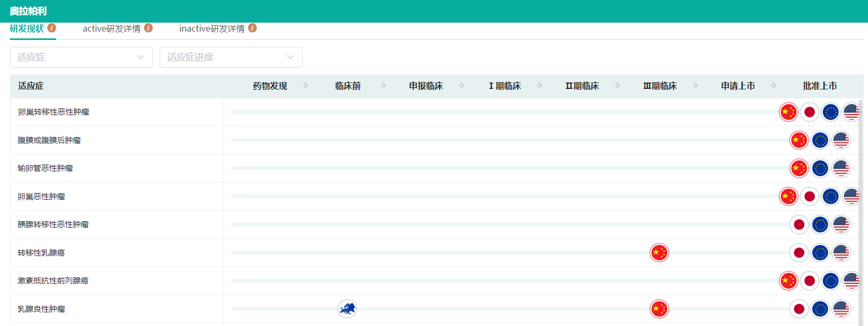Click the table vertical scrollbar
Image resolution: width=868 pixels, height=326 pixels.
click(x=861, y=212)
